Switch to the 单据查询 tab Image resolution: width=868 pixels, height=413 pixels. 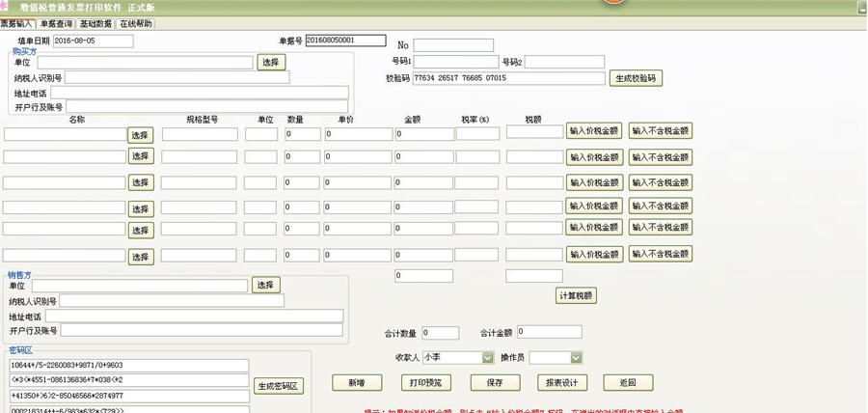click(x=56, y=23)
